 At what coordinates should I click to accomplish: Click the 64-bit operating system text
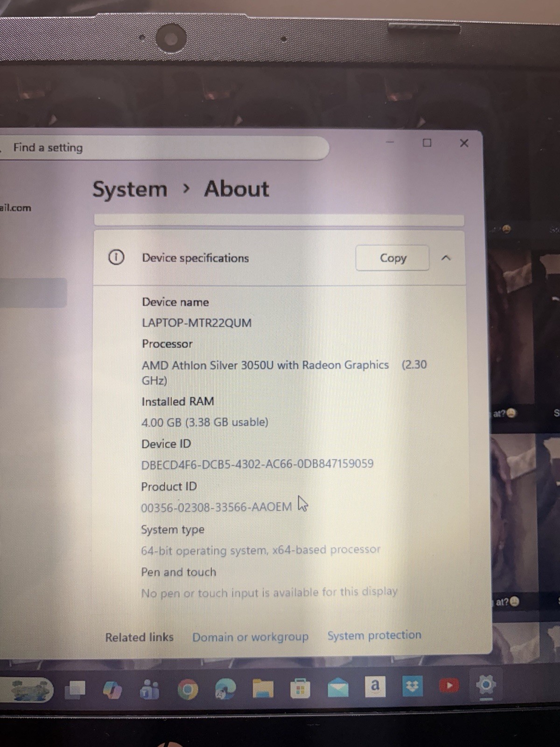point(260,550)
